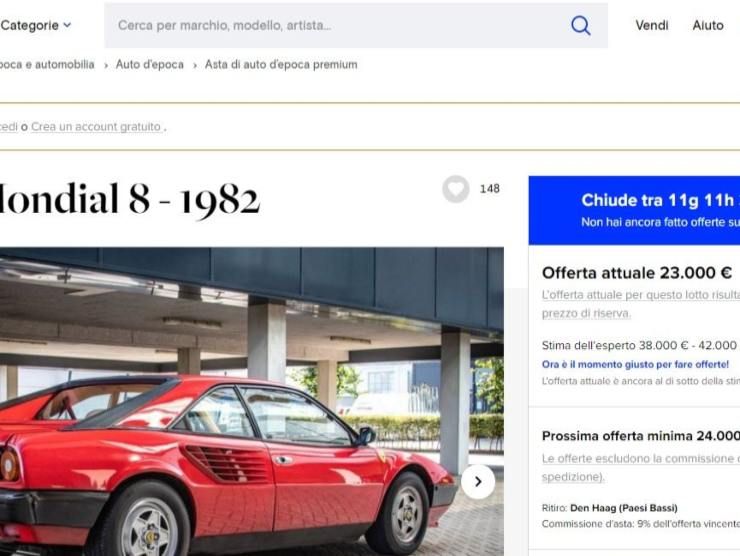Click the favorites count 148
This screenshot has height=556, width=740.
(x=489, y=189)
